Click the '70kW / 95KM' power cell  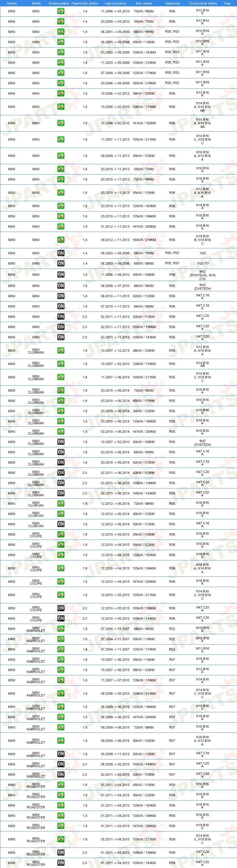coord(144,11)
